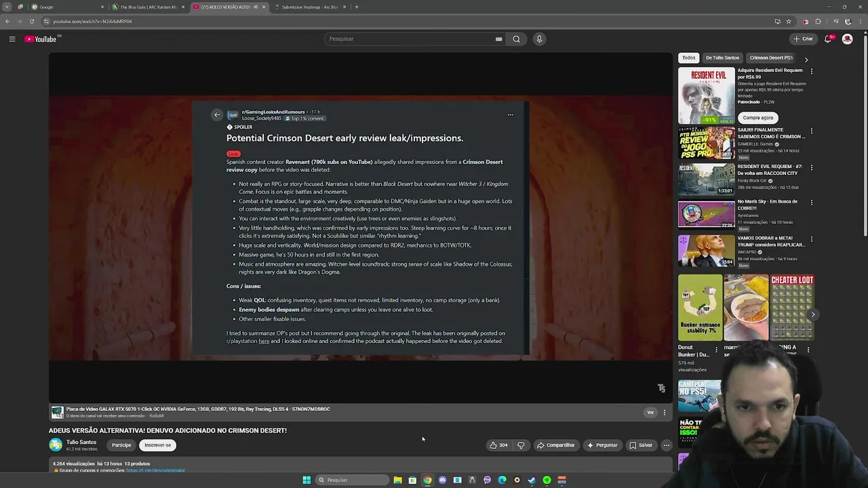
Task: Click the Perguntar ask button
Action: click(602, 445)
